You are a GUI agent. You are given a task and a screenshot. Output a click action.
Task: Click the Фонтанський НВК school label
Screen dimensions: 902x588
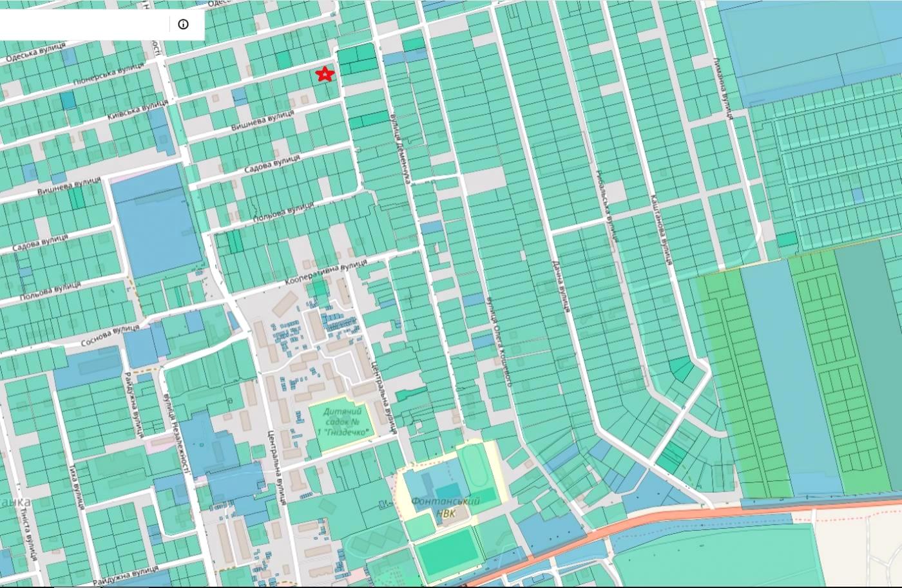click(x=445, y=507)
